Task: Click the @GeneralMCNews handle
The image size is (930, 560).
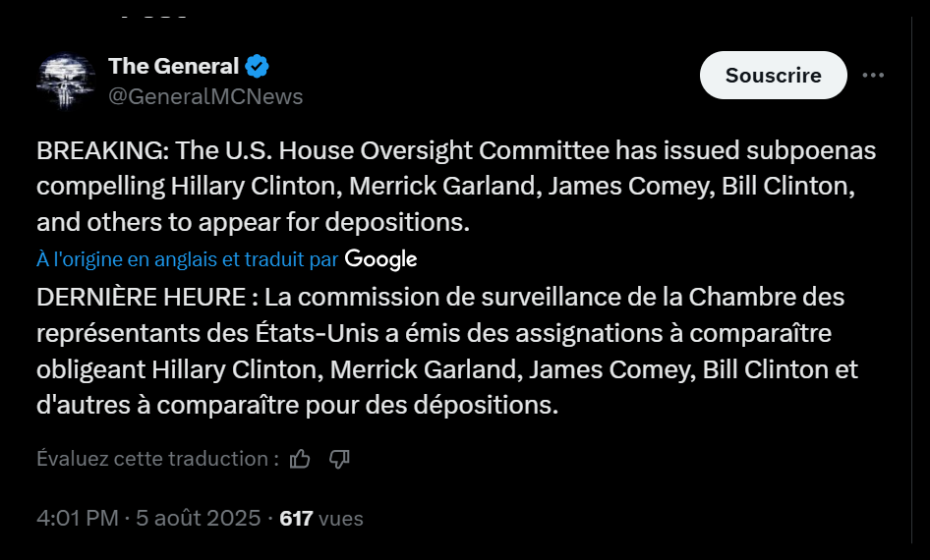Action: point(205,96)
